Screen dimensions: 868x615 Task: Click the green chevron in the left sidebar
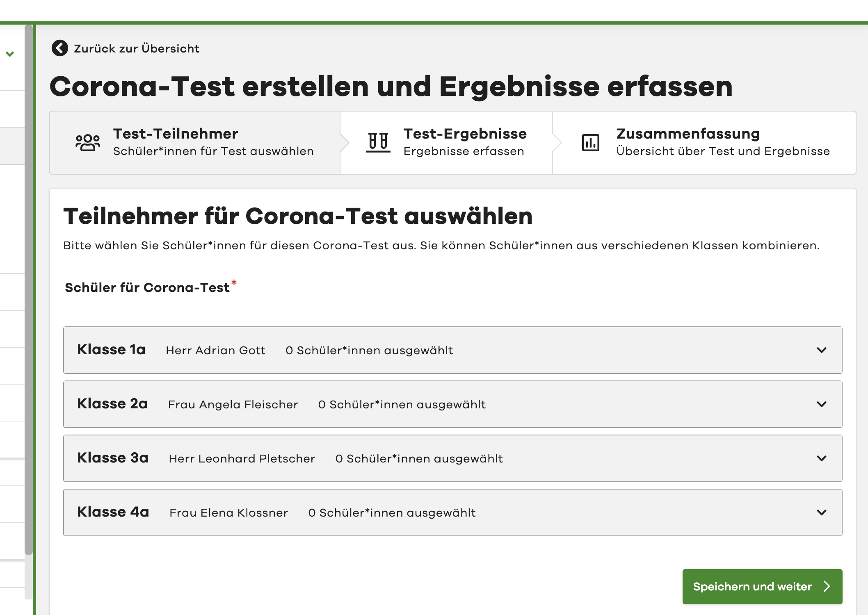10,53
